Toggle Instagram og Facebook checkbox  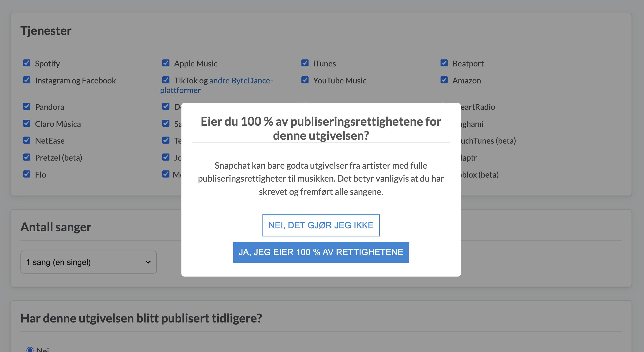click(x=27, y=80)
